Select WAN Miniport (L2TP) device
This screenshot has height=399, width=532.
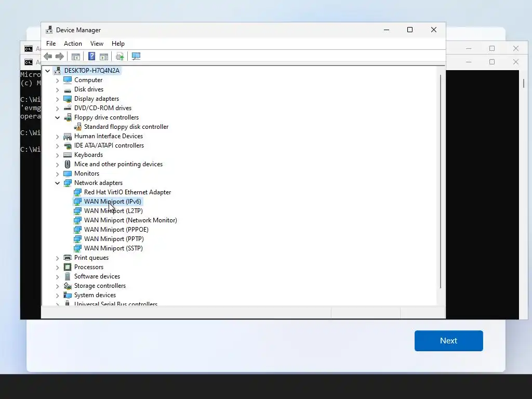[x=113, y=211]
